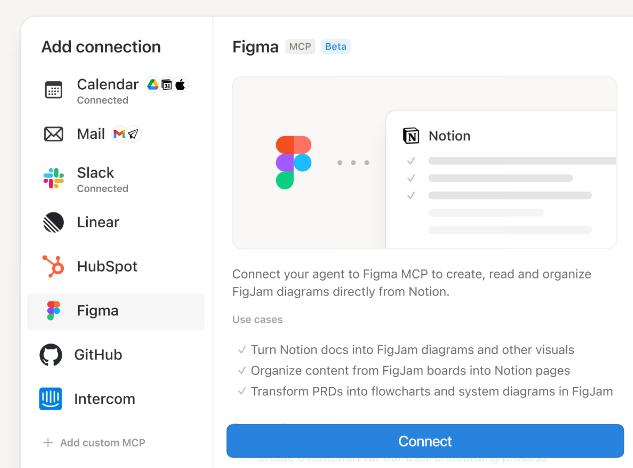This screenshot has height=468, width=633.
Task: Select the Figma connection in sidebar
Action: [x=116, y=311]
